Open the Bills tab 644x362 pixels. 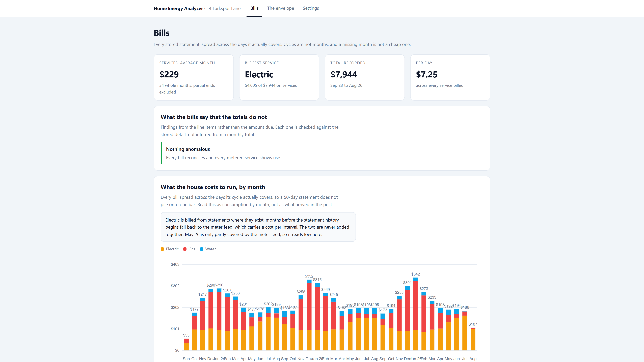pos(254,8)
